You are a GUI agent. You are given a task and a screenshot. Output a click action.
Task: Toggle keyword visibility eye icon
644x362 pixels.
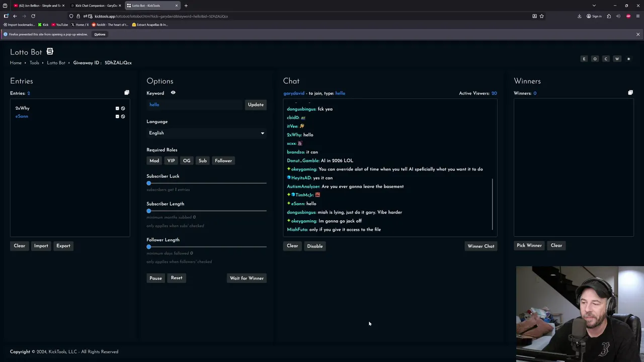point(173,93)
